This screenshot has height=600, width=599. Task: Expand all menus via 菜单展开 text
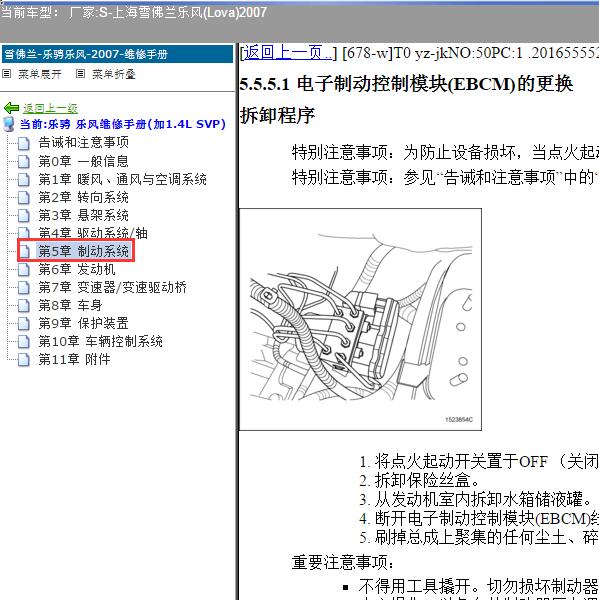(40, 74)
